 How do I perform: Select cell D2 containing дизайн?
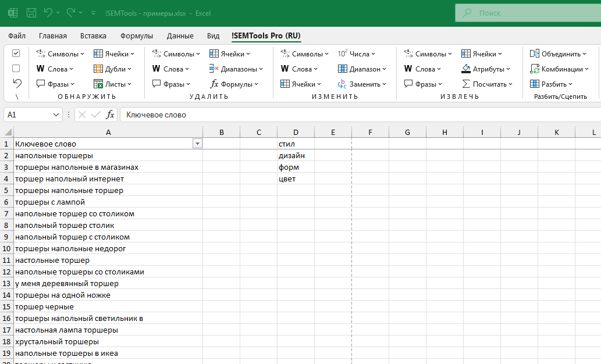296,155
